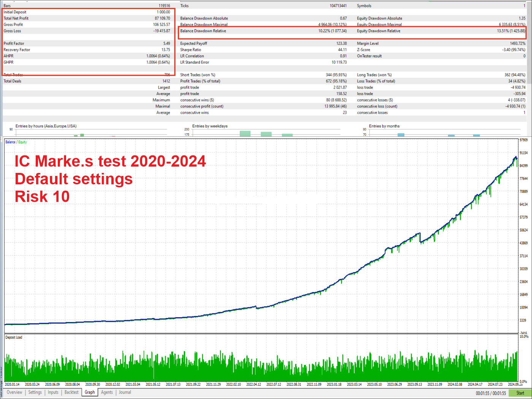Click the Sharpe Ratio value 44.11
Image resolution: width=532 pixels, height=399 pixels.
point(342,50)
